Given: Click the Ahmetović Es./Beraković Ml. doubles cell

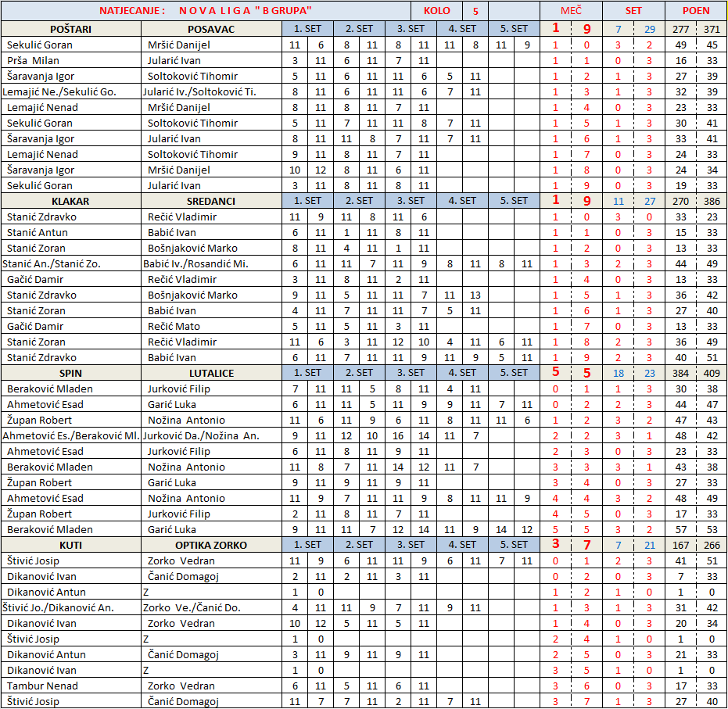Looking at the screenshot, I should tap(70, 435).
